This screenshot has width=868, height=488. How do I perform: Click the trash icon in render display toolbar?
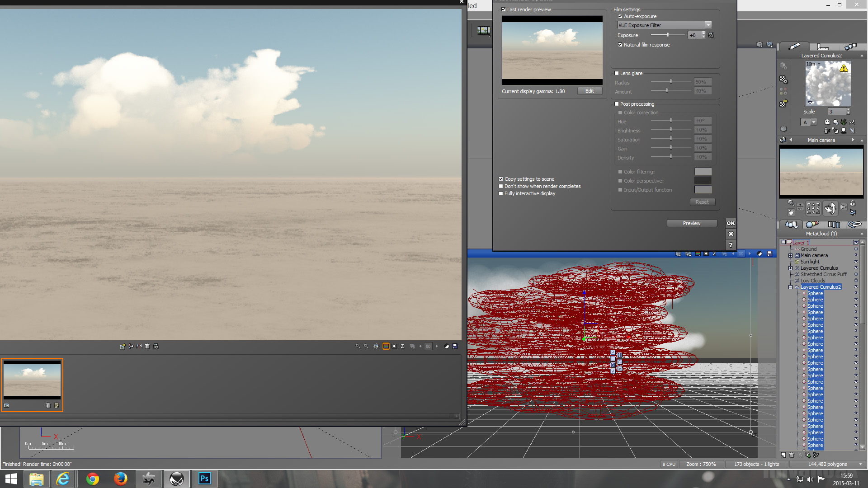(147, 347)
